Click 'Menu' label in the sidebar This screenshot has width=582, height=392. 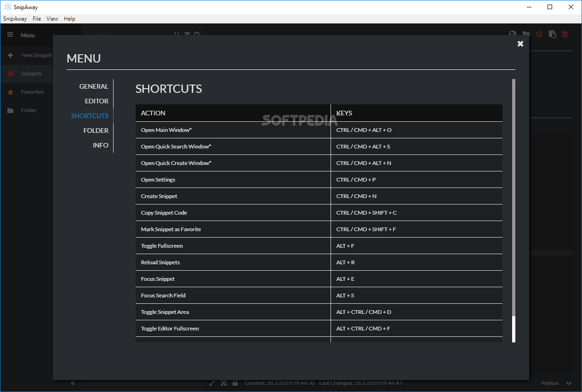(x=28, y=35)
